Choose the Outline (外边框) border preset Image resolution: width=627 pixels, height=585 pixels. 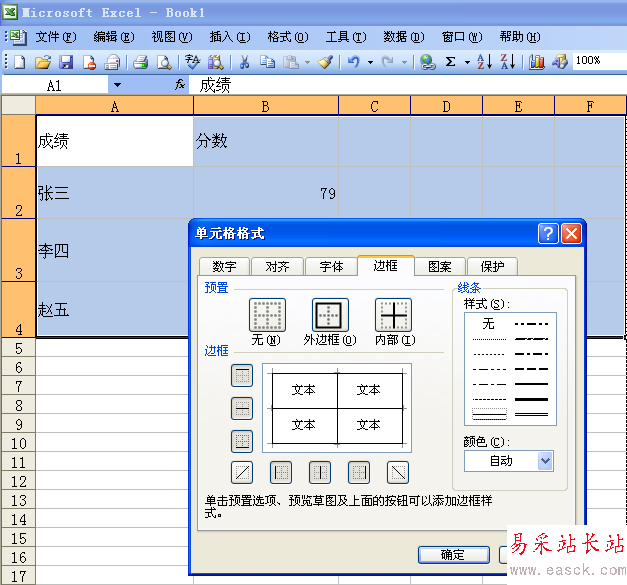click(x=330, y=315)
